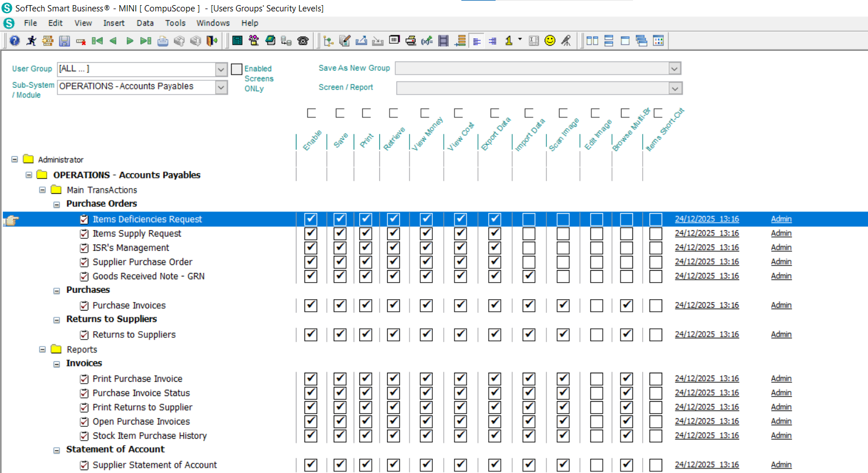This screenshot has width=868, height=473.
Task: Select Supplier Purchase Order tree item
Action: coord(143,262)
